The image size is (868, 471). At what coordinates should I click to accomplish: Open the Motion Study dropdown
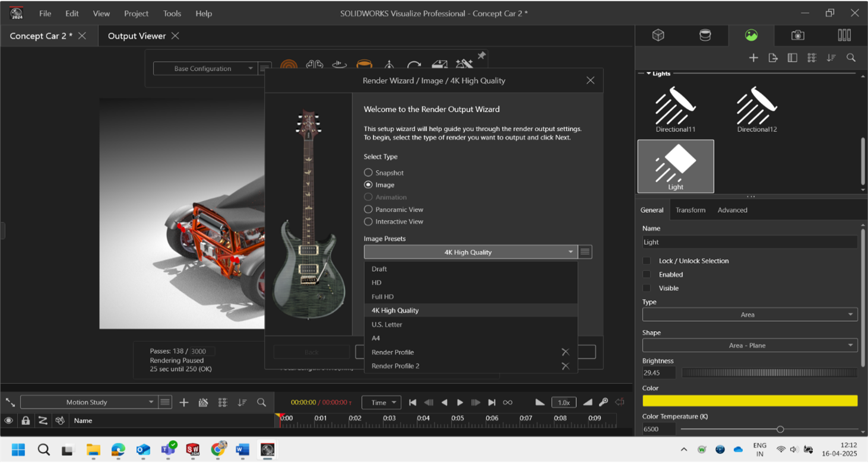[87, 402]
